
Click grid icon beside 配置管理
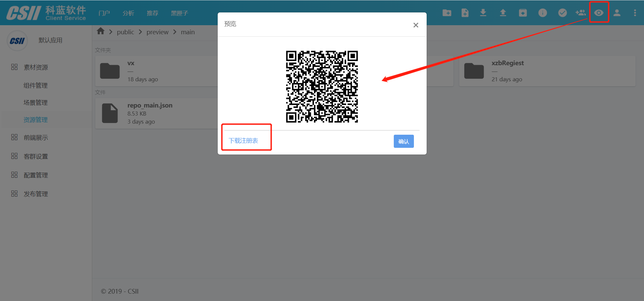14,175
